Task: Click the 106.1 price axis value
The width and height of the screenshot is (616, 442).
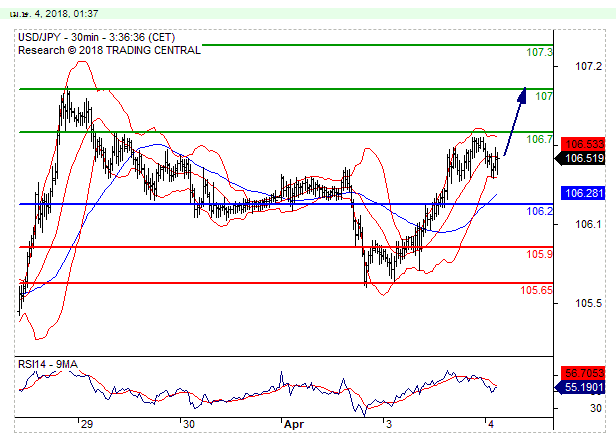Action: point(588,224)
